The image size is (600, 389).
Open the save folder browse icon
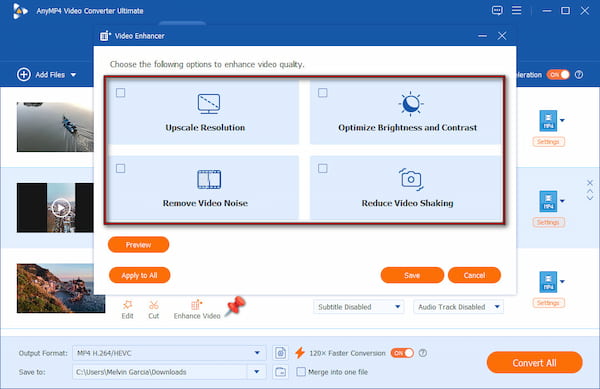coord(280,372)
